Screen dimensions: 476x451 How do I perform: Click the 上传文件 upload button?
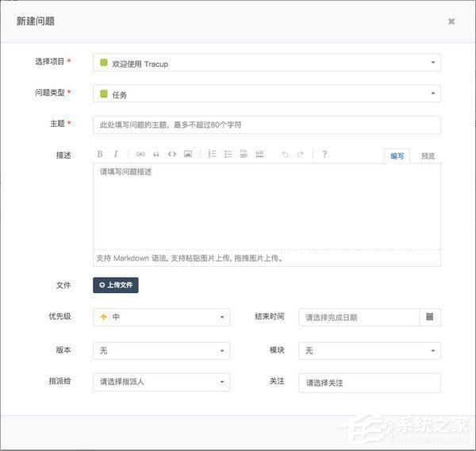[116, 285]
